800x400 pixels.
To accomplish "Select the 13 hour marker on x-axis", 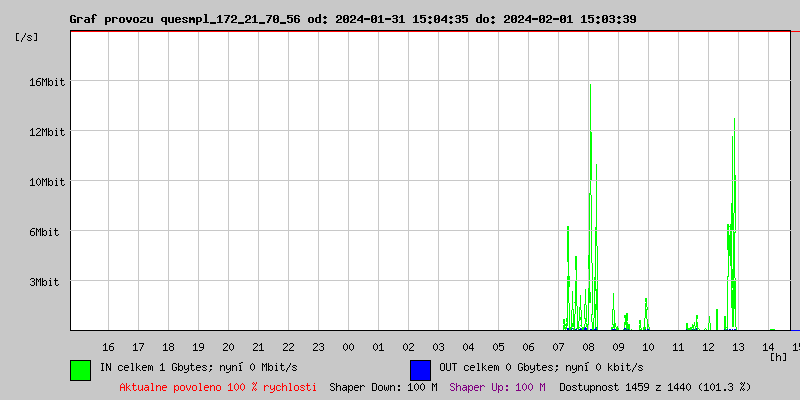I will pyautogui.click(x=738, y=347).
